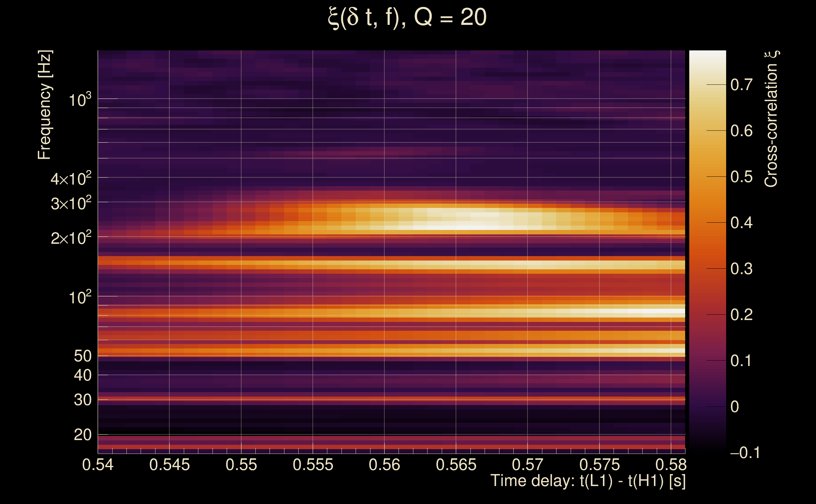Click the 20 Hz frequency axis label
816x504 pixels.
click(x=82, y=435)
